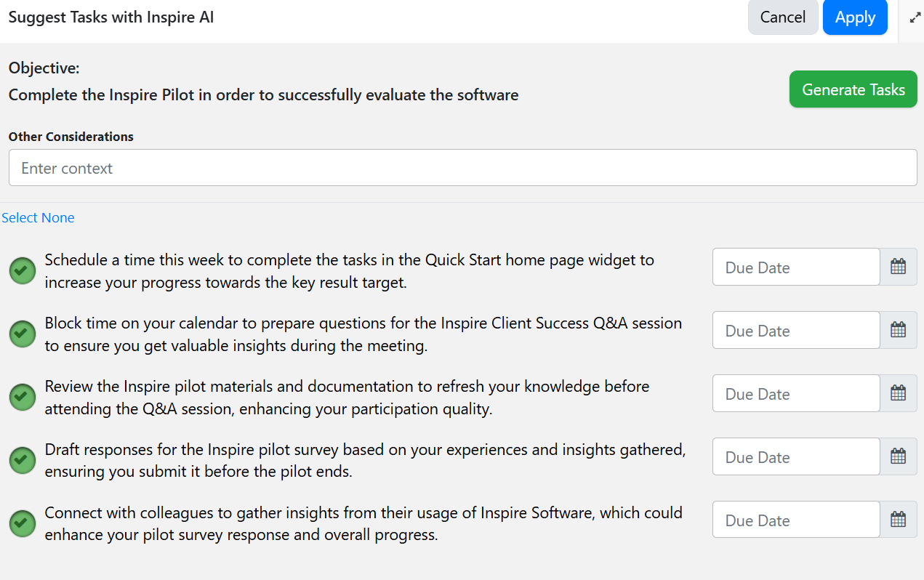Screen dimensions: 924x580
Task: Set due date field for Quick Start task
Action: click(x=796, y=267)
